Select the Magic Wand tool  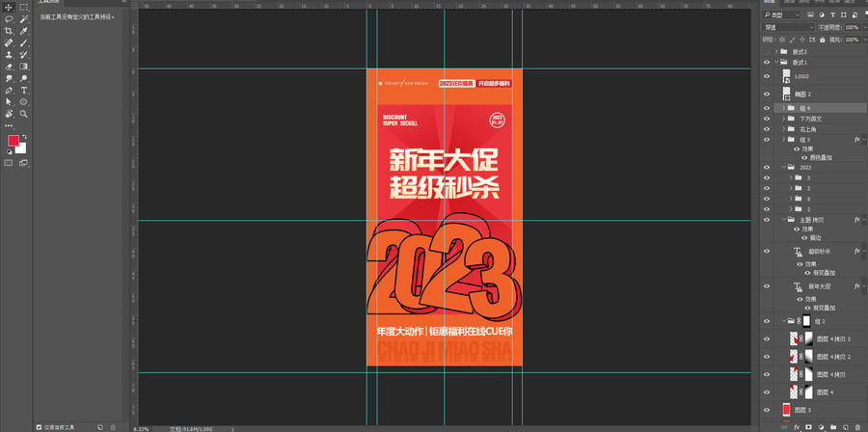click(24, 19)
